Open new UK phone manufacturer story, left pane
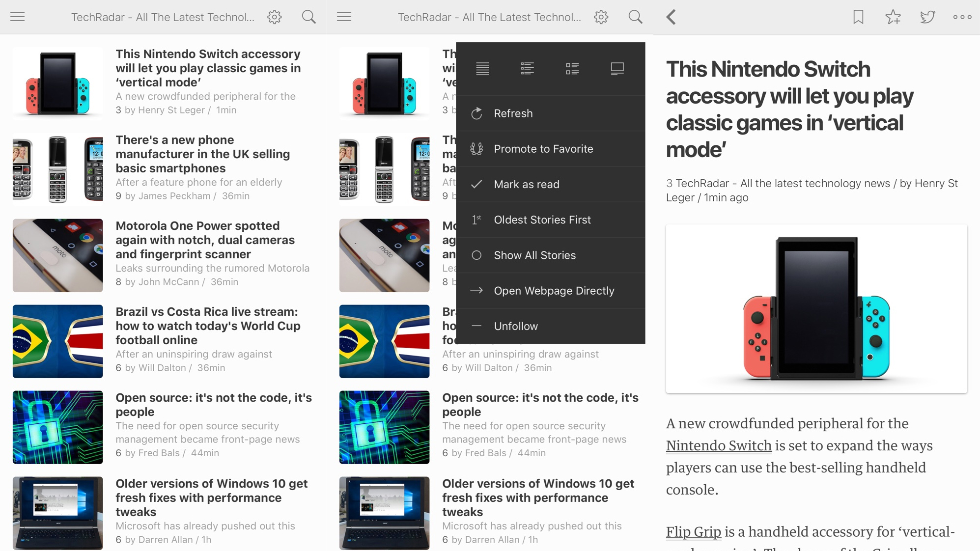The width and height of the screenshot is (980, 551). [164, 168]
